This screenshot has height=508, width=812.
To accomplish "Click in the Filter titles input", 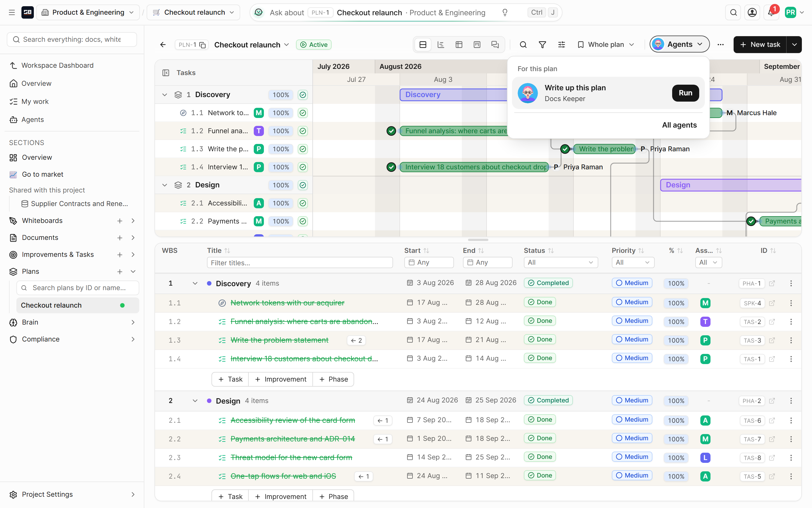I will click(300, 263).
